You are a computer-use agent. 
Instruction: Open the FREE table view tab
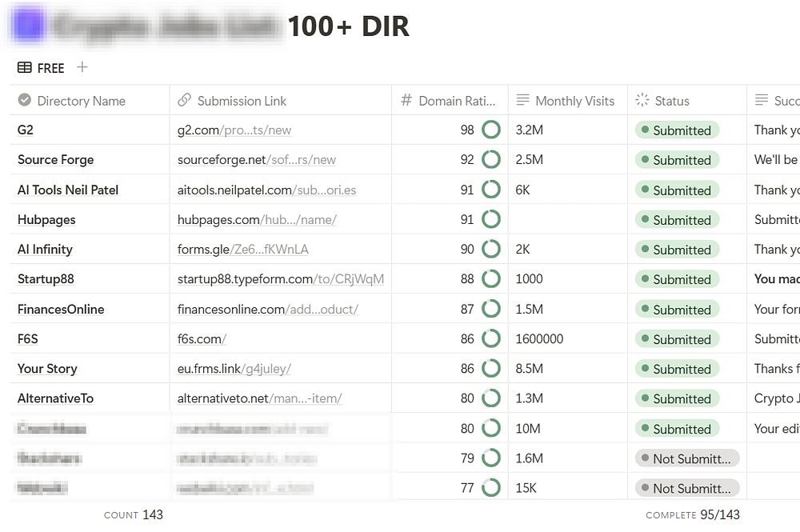(x=41, y=68)
